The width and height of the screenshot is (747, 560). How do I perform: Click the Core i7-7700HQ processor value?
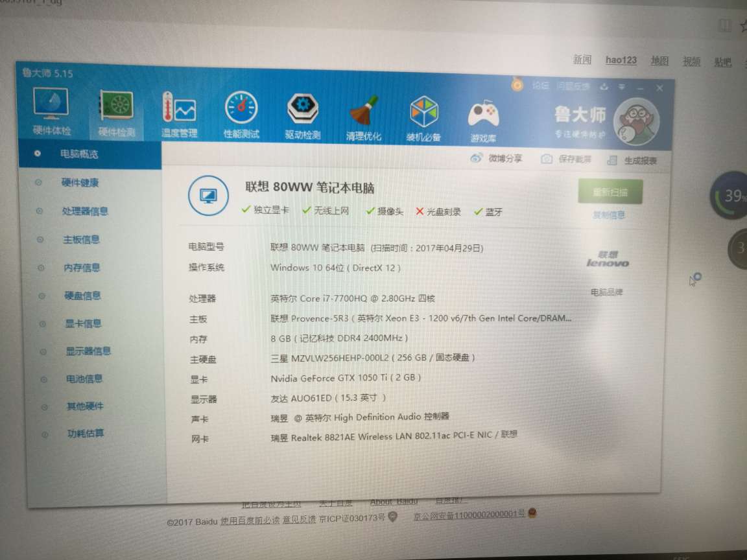tap(353, 299)
